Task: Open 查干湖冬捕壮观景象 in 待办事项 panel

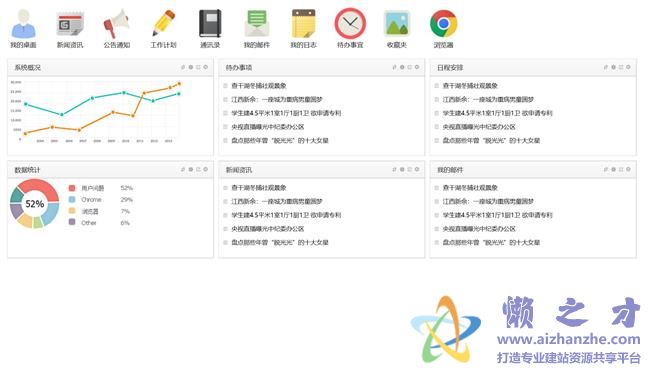Action: point(259,86)
